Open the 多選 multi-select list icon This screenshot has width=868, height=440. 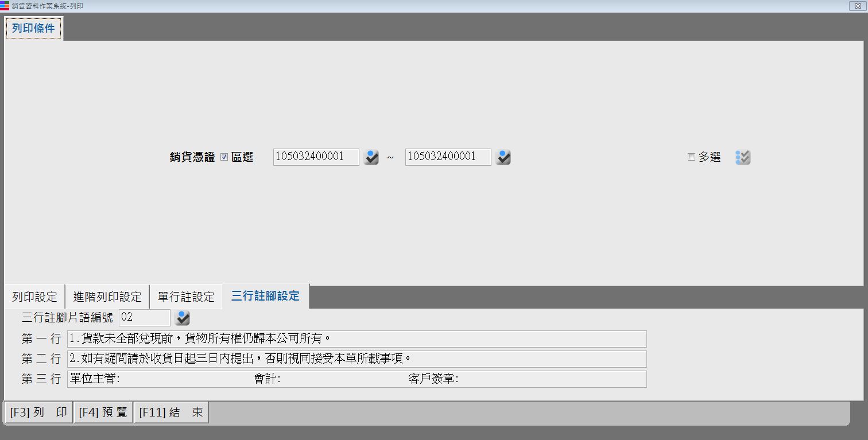743,157
